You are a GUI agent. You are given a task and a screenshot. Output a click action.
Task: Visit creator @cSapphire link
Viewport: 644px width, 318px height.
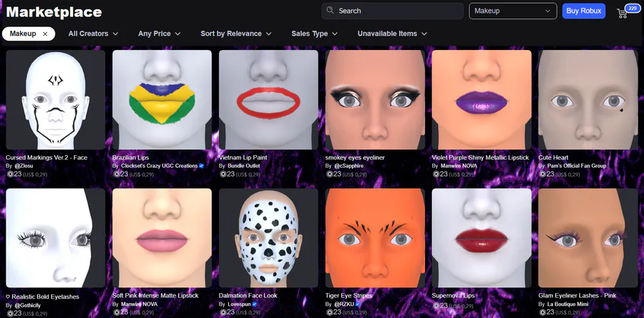[348, 166]
